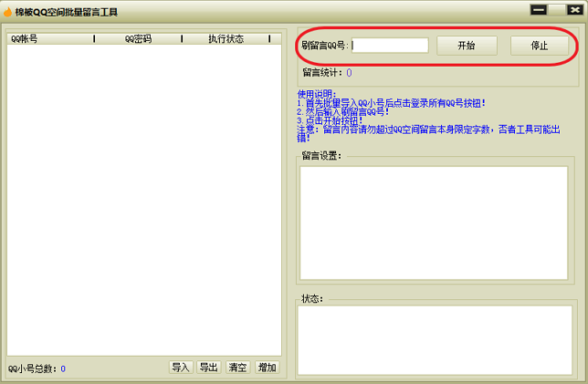Image resolution: width=588 pixels, height=384 pixels.
Task: Click the empty QQ account list area
Action: pyautogui.click(x=144, y=200)
